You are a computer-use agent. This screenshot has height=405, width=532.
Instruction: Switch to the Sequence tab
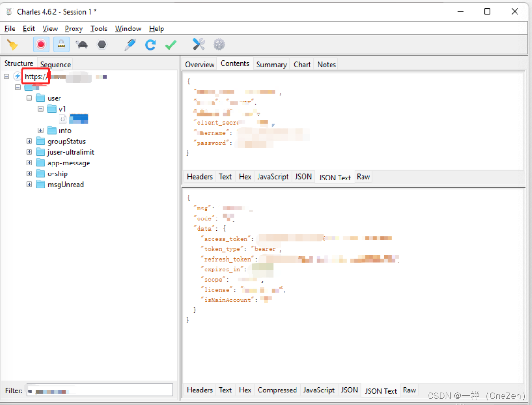tap(55, 64)
